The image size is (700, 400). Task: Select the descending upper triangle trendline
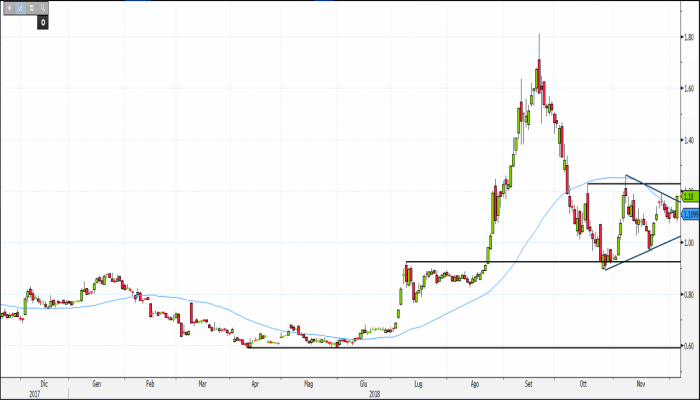[x=652, y=189]
